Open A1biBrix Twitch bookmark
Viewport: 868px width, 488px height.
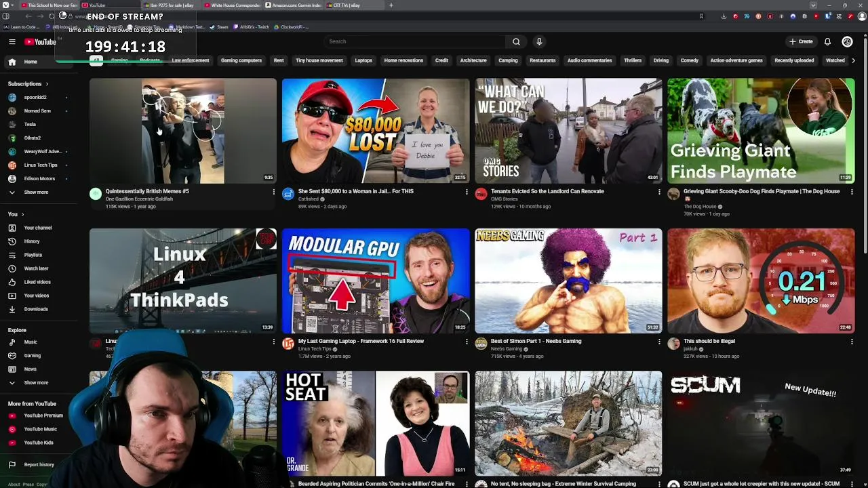click(x=251, y=27)
